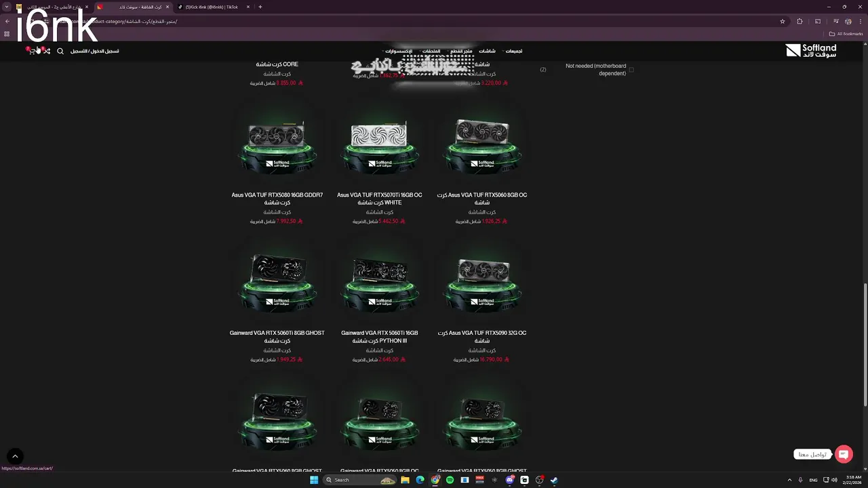Image resolution: width=868 pixels, height=488 pixels.
Task: Open the All Bookmarks folder
Action: tap(846, 34)
